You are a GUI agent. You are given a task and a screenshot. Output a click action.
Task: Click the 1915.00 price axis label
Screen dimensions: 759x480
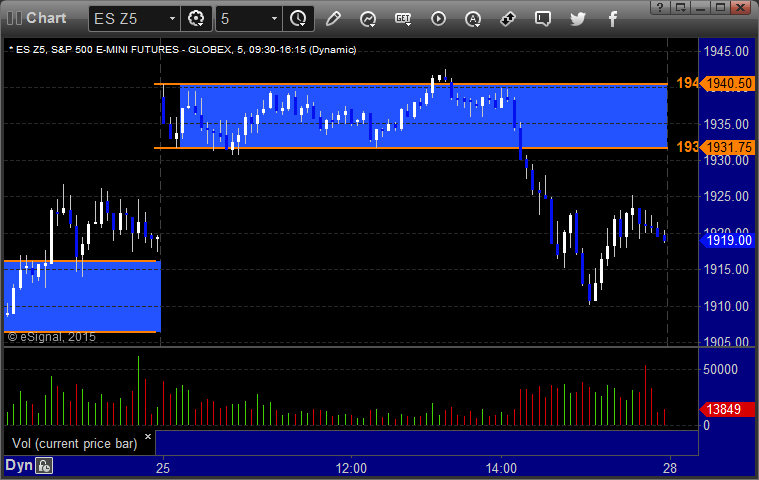coord(726,270)
